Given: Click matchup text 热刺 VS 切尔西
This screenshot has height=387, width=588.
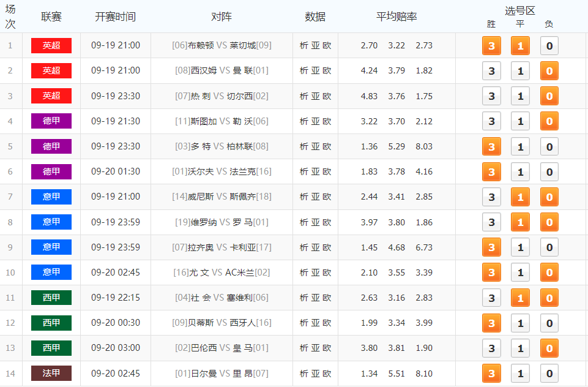Looking at the screenshot, I should 221,96.
